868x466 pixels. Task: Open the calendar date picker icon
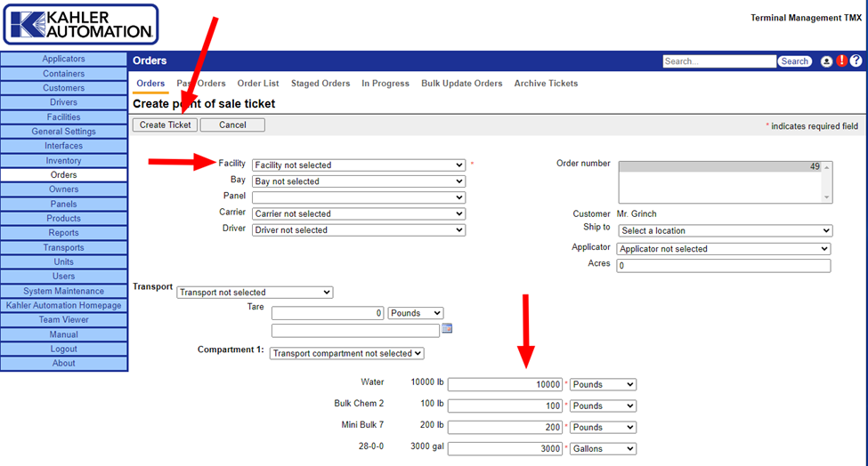click(447, 329)
